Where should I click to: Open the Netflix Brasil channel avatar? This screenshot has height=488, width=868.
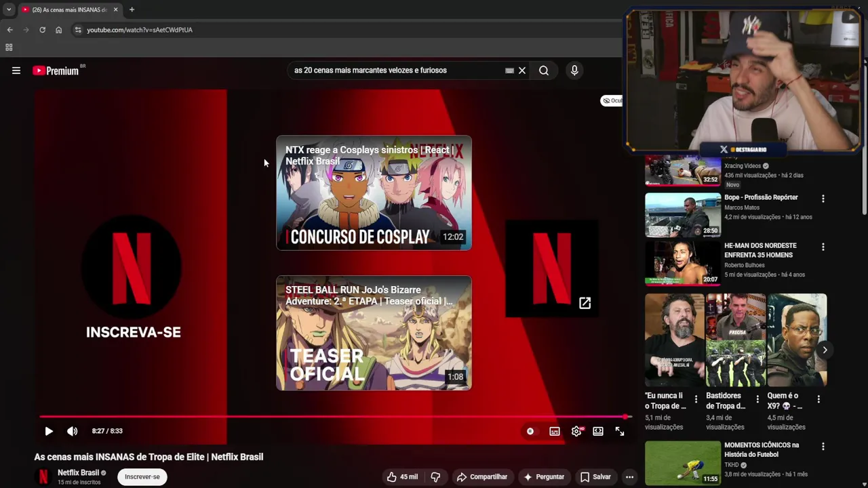(43, 476)
